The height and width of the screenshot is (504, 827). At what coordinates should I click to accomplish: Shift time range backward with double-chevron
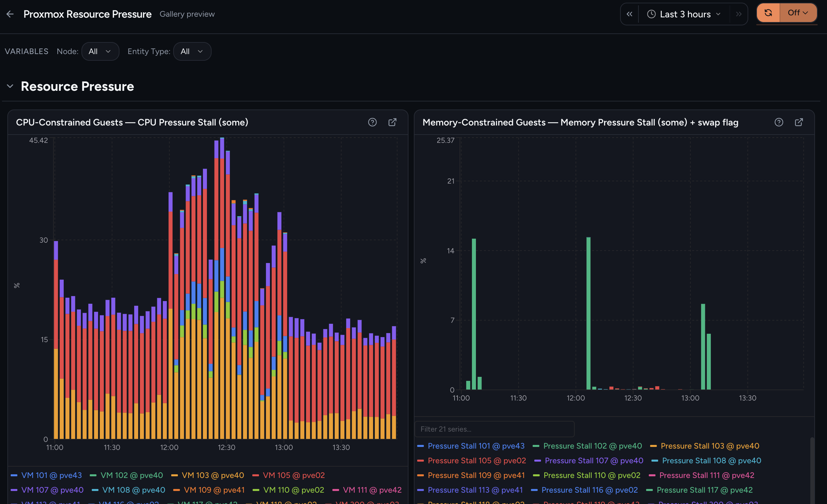tap(629, 14)
